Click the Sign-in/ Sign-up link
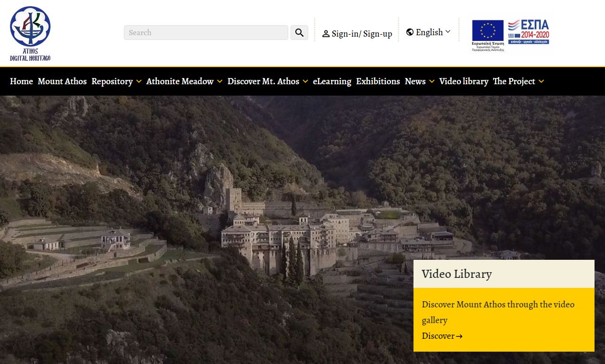Viewport: 605px width, 364px height. tap(362, 33)
